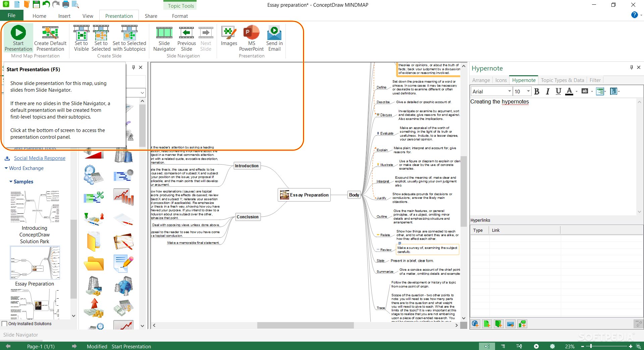Click the Print icon in quick access
Image resolution: width=644 pixels, height=350 pixels.
(x=66, y=4)
